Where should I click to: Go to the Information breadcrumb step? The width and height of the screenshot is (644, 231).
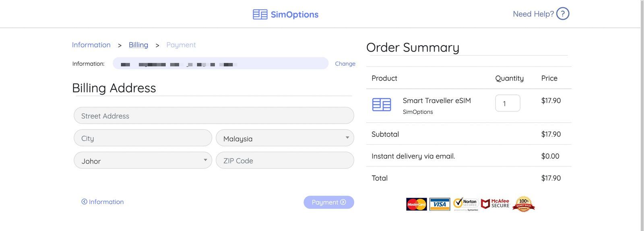pos(91,45)
